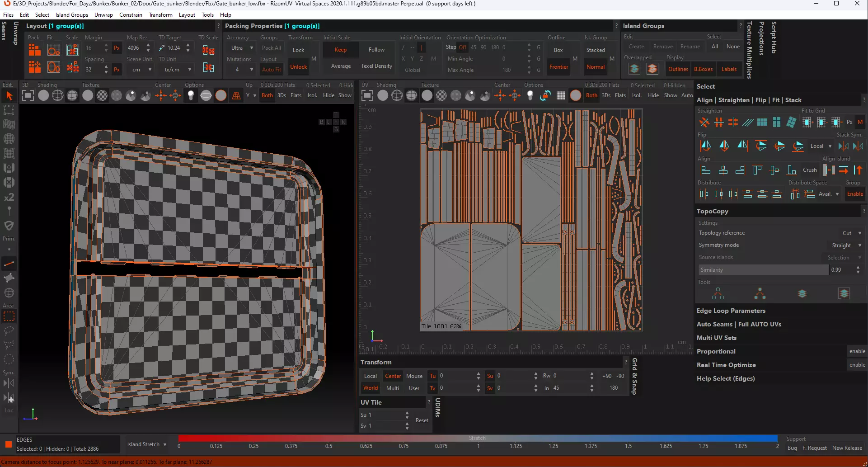The height and width of the screenshot is (467, 868).
Task: Click the frame view icon in UV viewport toolbar
Action: (367, 95)
